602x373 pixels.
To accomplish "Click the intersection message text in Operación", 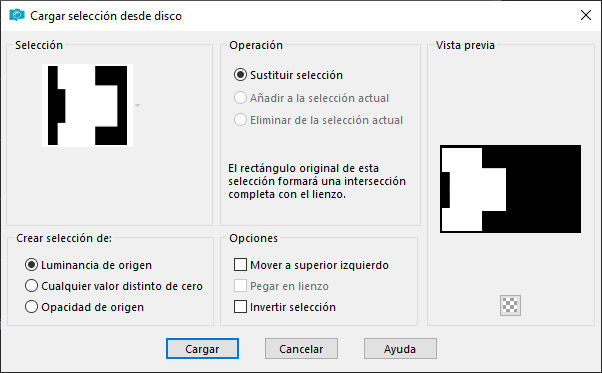I will click(x=317, y=181).
